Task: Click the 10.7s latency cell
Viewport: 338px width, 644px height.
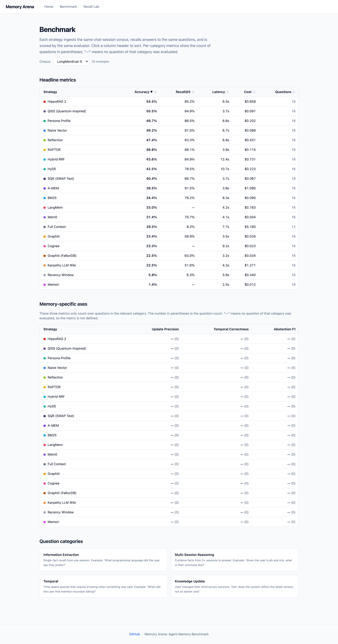Action: [225, 169]
